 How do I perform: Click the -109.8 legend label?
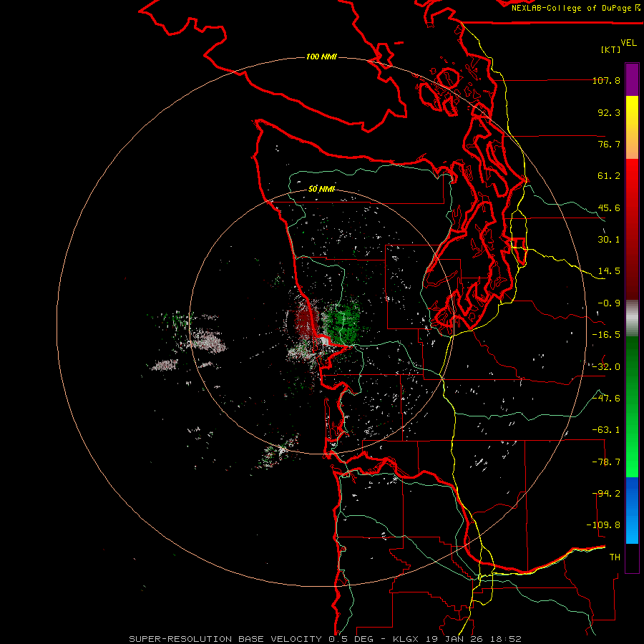(x=603, y=525)
